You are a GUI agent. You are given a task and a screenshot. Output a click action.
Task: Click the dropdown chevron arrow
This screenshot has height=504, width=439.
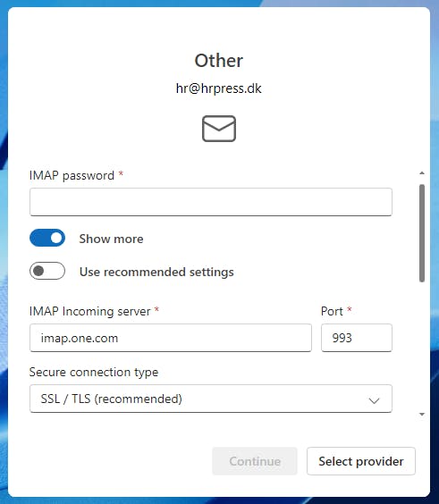[x=374, y=400]
